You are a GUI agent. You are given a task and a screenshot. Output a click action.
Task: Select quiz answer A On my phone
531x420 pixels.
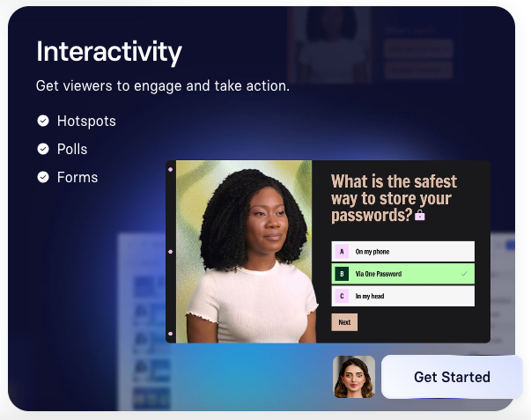tap(403, 251)
